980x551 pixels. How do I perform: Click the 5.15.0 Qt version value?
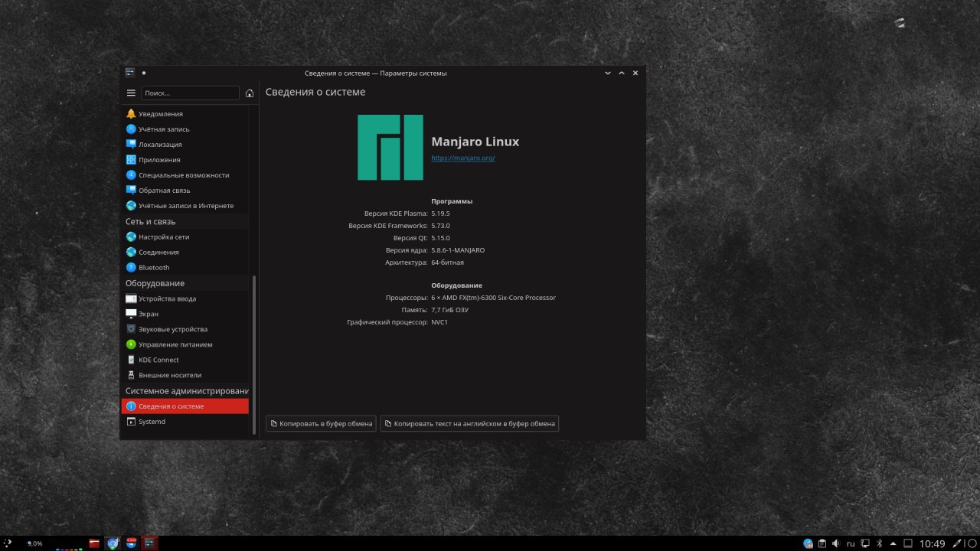[440, 238]
